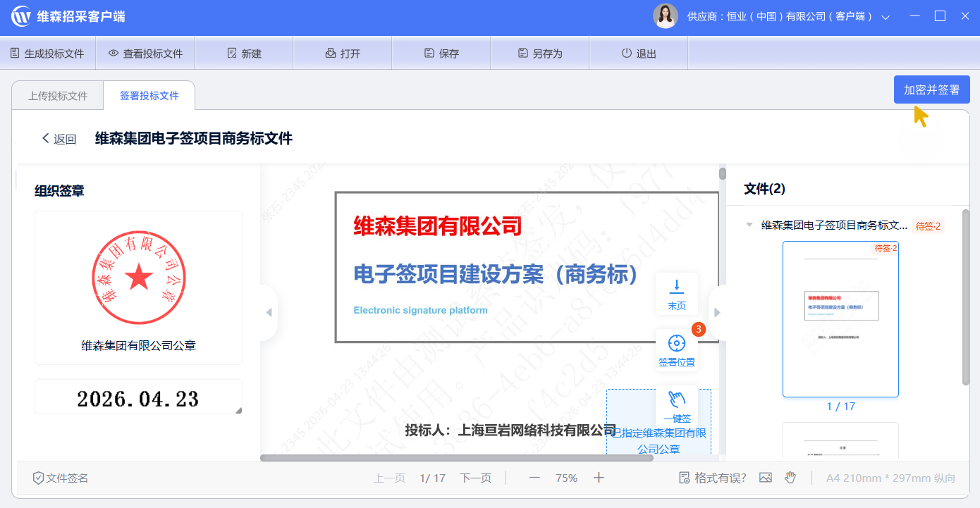Select the 维森集团有限公司公章 red seal

pos(138,278)
